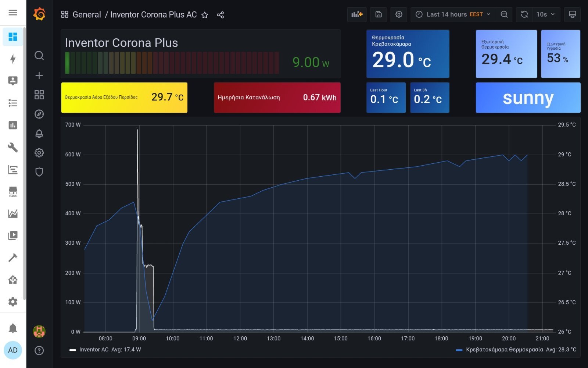588x368 pixels.
Task: Open the History bar chart icon
Action: pos(13,125)
